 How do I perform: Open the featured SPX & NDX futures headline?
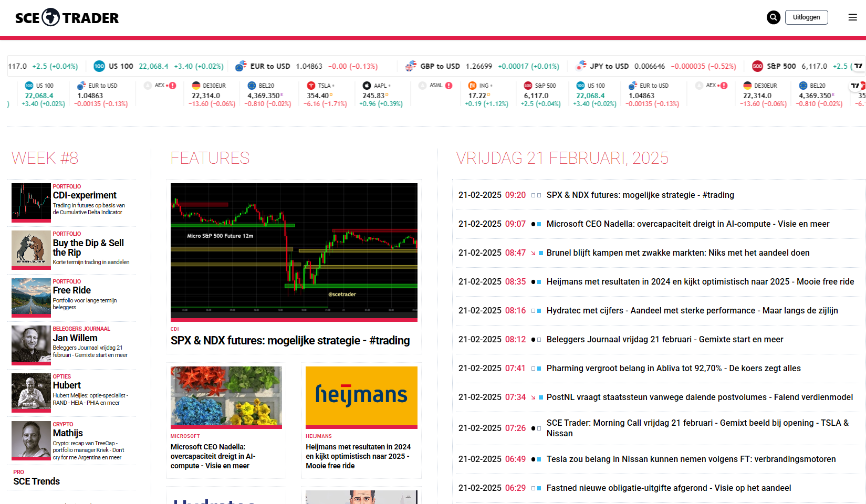click(290, 341)
